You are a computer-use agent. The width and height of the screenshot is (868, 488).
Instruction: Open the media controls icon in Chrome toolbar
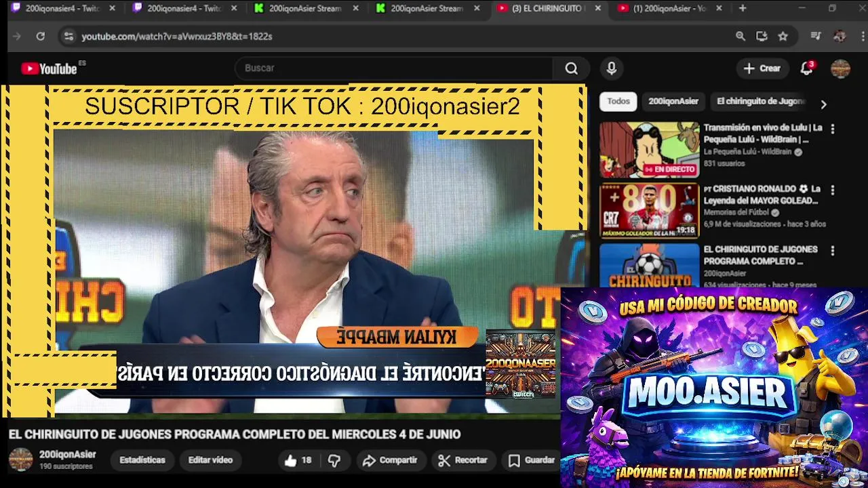coord(816,36)
